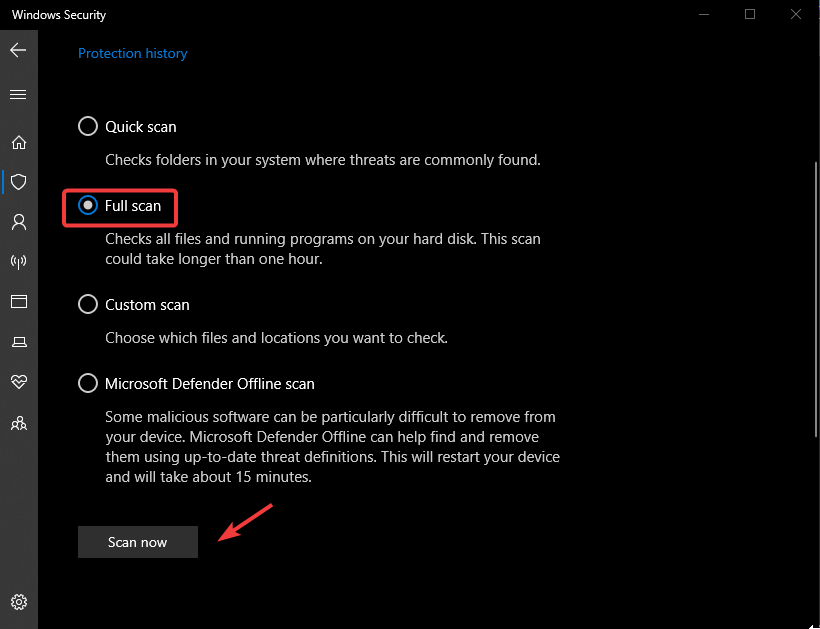Choose the Custom scan option

[88, 305]
